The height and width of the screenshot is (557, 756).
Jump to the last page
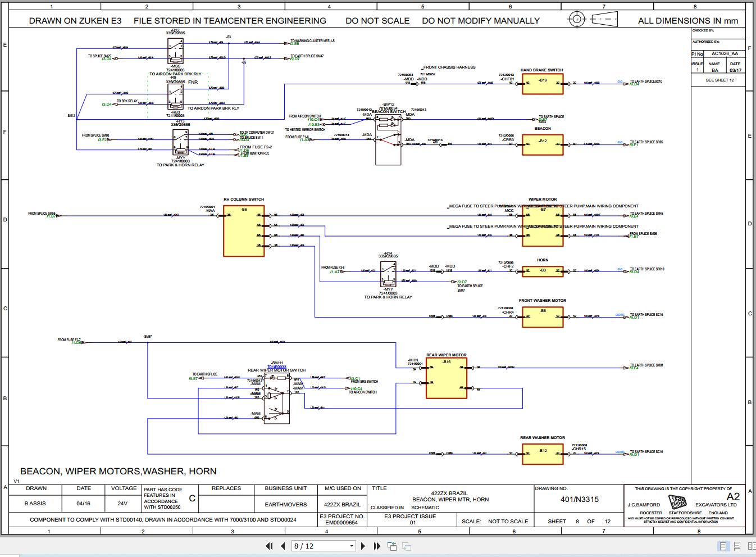pyautogui.click(x=377, y=546)
